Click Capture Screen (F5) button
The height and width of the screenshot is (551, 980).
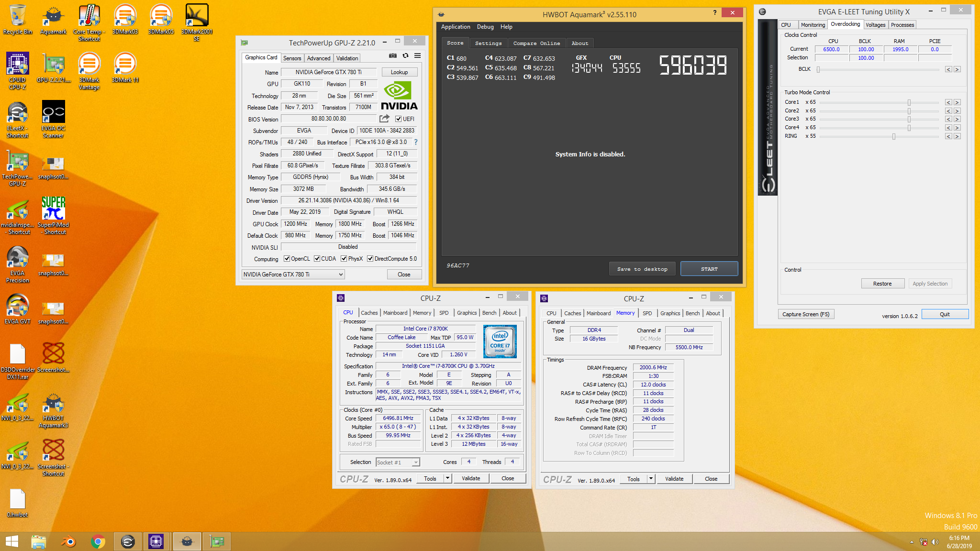click(806, 314)
